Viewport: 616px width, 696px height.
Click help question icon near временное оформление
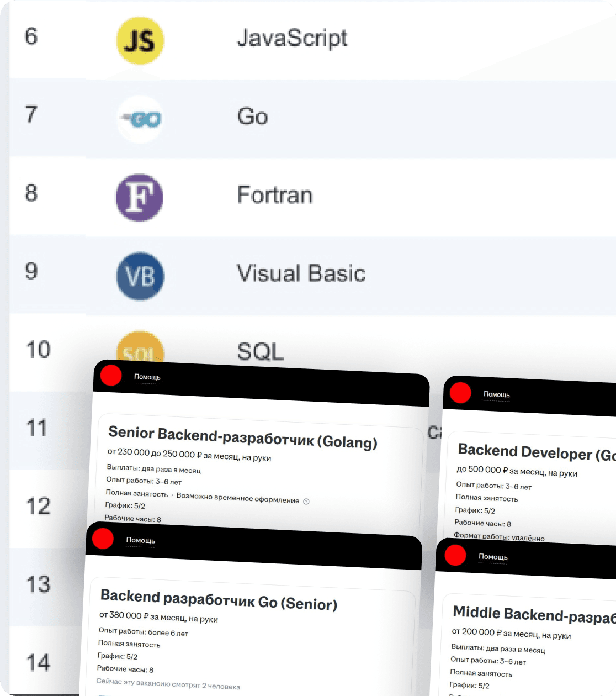[306, 502]
